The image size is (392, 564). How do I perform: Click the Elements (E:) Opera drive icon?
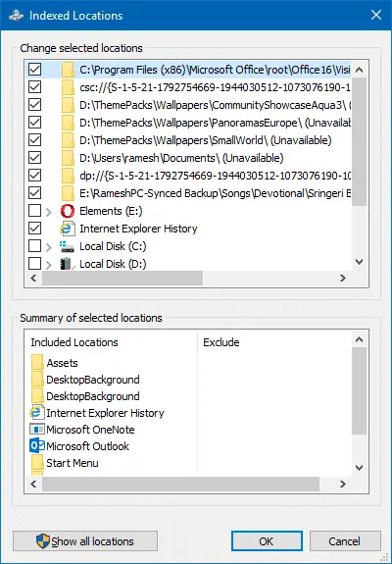tap(68, 211)
